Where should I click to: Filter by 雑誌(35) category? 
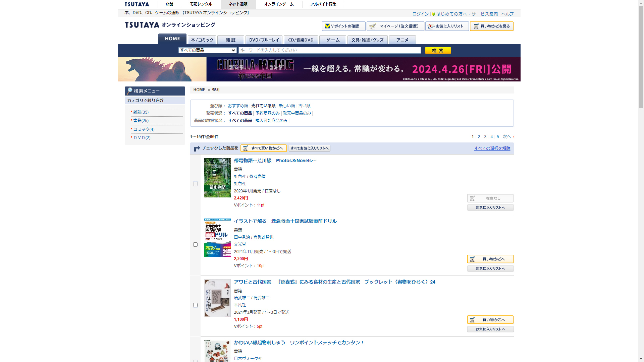point(141,112)
